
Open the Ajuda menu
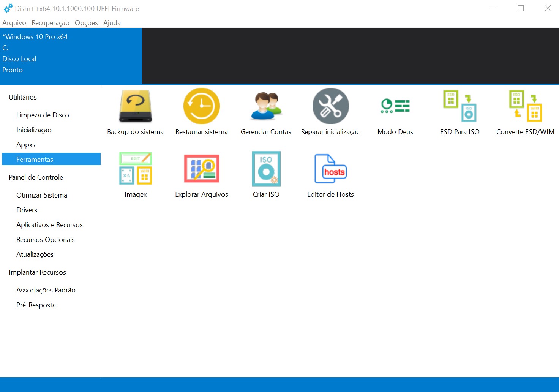112,23
